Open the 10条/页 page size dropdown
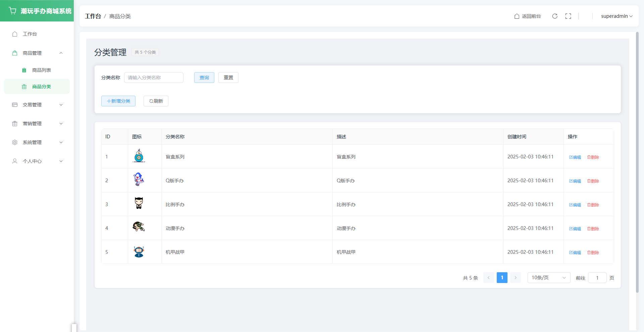Image resolution: width=644 pixels, height=332 pixels. (x=549, y=278)
